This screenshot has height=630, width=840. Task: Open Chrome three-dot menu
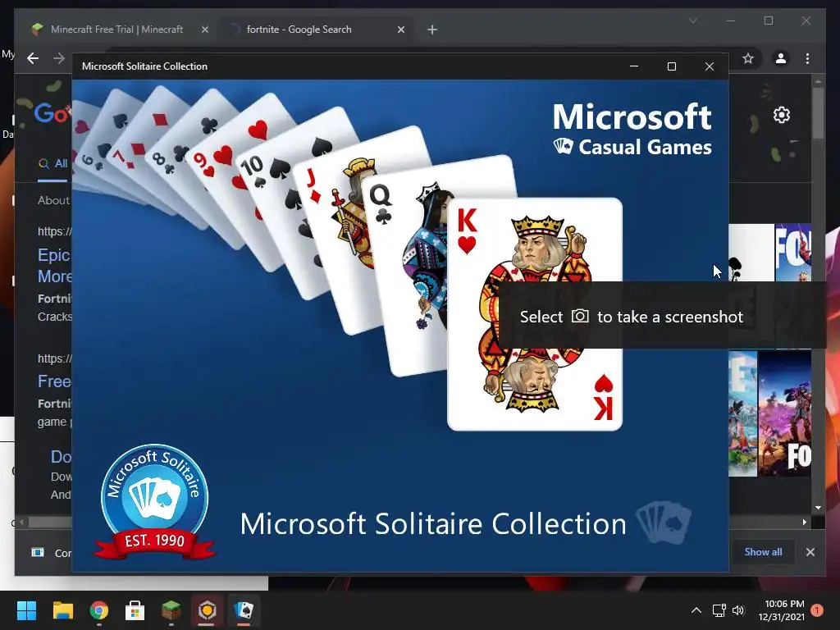coord(807,58)
